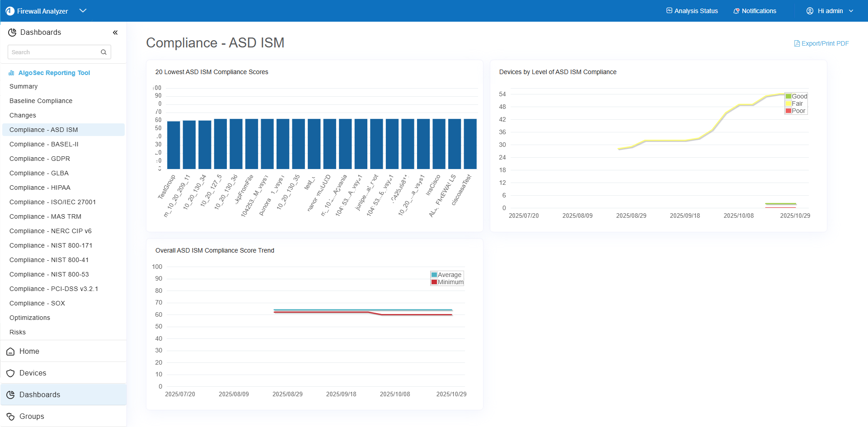Select Compliance - GDPR dashboard
Screen dimensions: 868x427
click(x=40, y=159)
